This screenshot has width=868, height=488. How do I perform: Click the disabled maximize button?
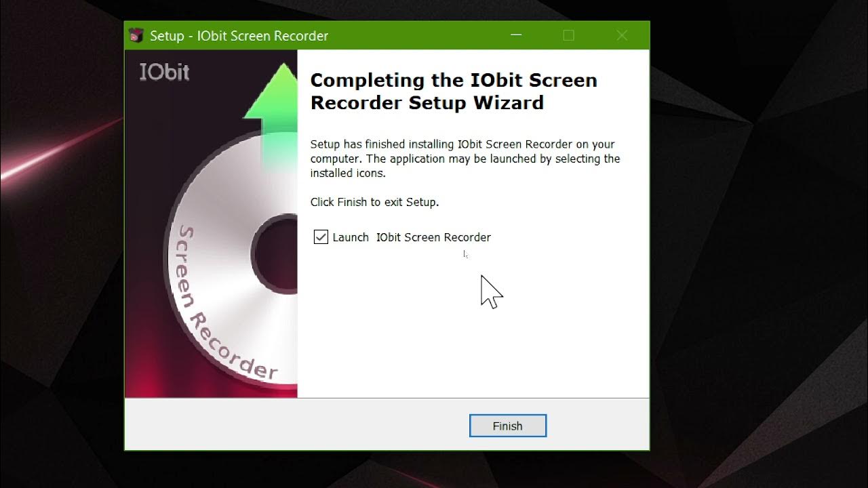(569, 35)
